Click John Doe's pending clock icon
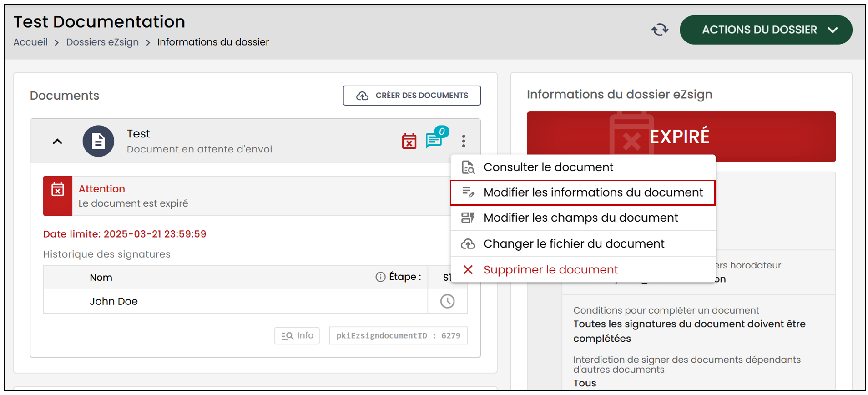This screenshot has height=395, width=868. click(447, 301)
